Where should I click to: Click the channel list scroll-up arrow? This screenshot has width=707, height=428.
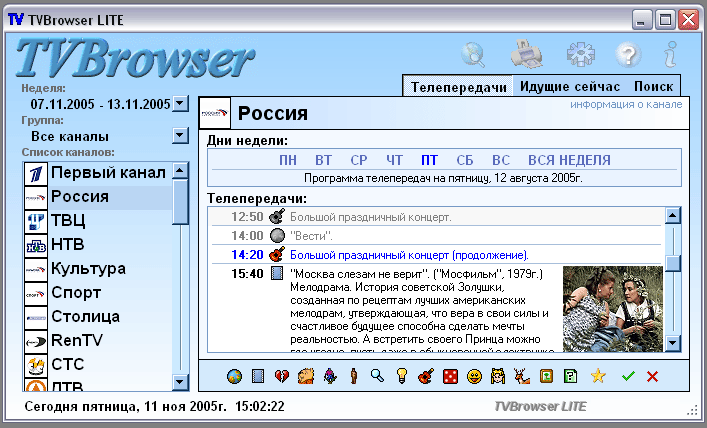pyautogui.click(x=180, y=170)
